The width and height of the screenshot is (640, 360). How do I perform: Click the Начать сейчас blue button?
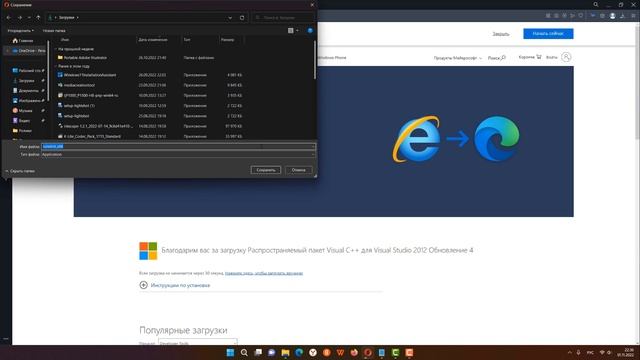click(x=548, y=33)
